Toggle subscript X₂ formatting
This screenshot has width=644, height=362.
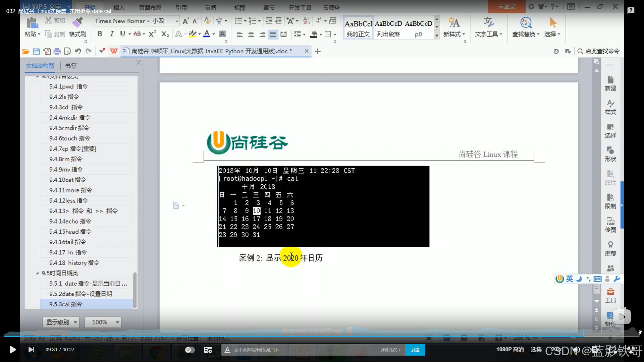165,34
